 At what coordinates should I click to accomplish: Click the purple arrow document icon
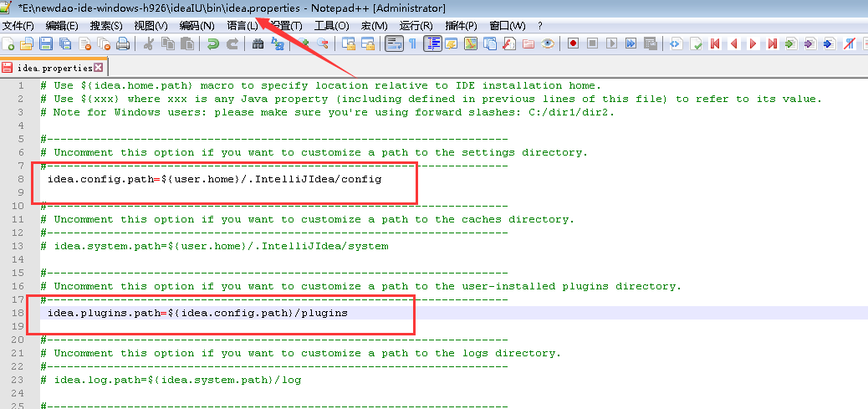[809, 43]
